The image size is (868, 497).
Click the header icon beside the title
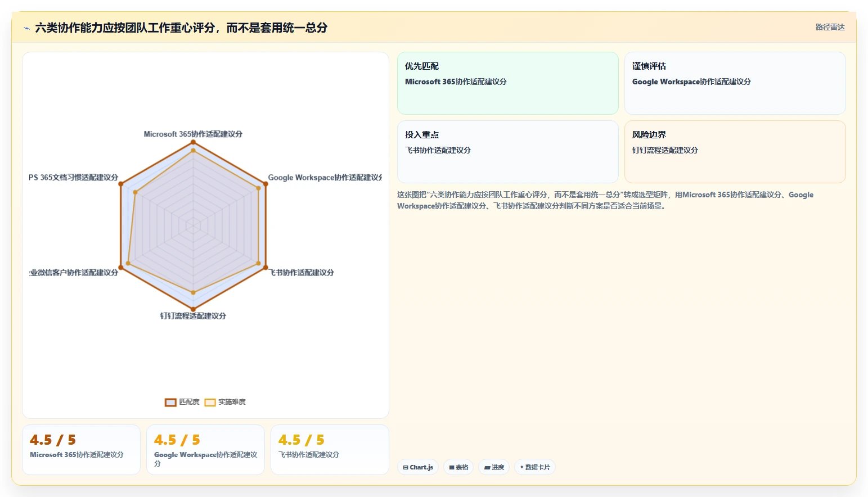(x=26, y=28)
